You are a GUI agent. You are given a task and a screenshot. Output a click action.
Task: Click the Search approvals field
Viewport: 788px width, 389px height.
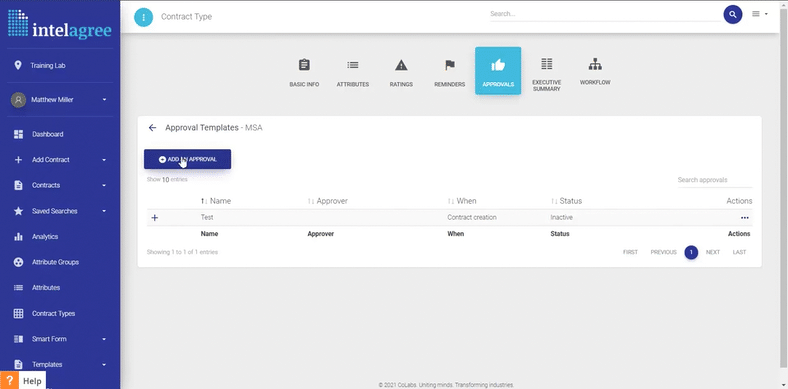point(715,180)
